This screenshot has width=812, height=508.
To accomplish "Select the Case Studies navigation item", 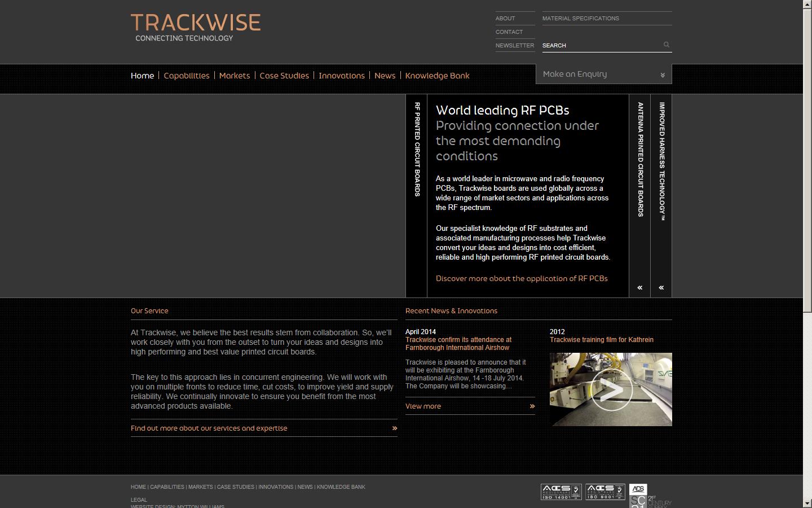I will pos(284,75).
